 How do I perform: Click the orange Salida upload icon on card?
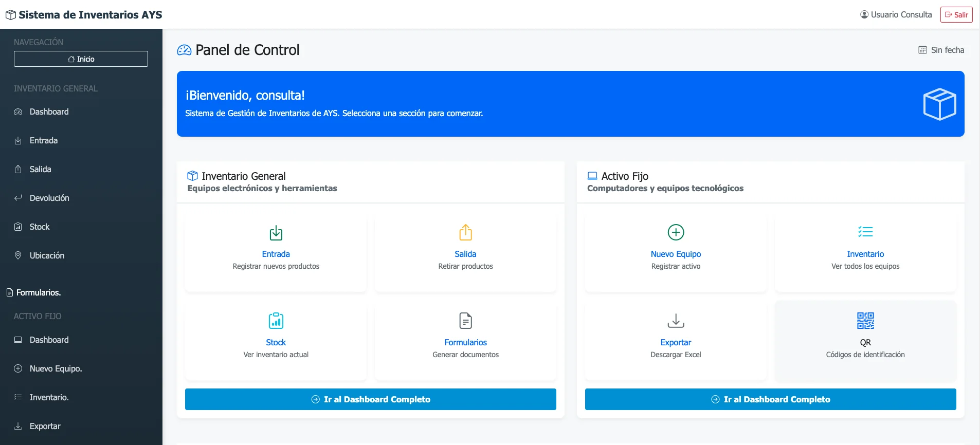466,232
